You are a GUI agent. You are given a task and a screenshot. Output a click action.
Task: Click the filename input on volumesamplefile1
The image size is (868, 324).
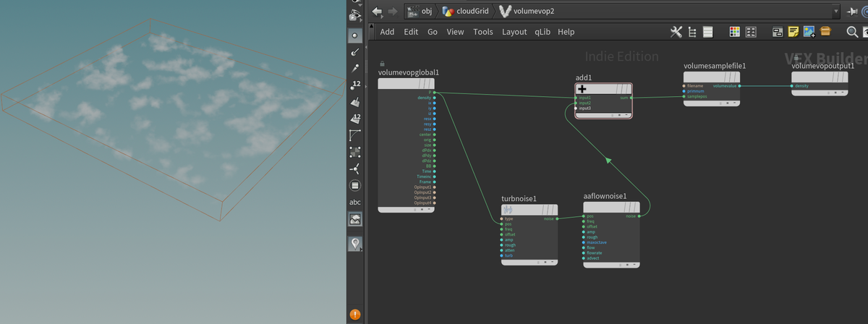click(x=684, y=86)
